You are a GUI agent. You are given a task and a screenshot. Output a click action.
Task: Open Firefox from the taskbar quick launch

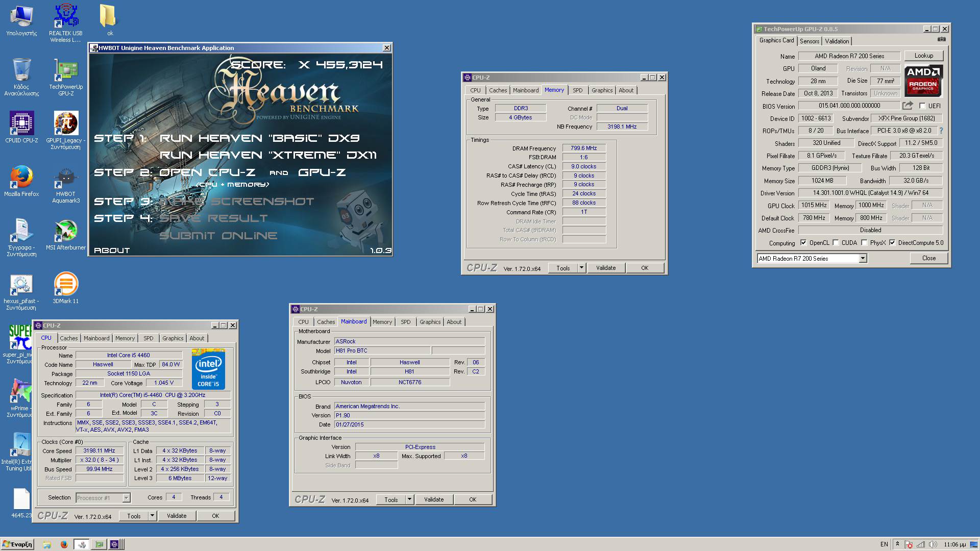pyautogui.click(x=64, y=544)
